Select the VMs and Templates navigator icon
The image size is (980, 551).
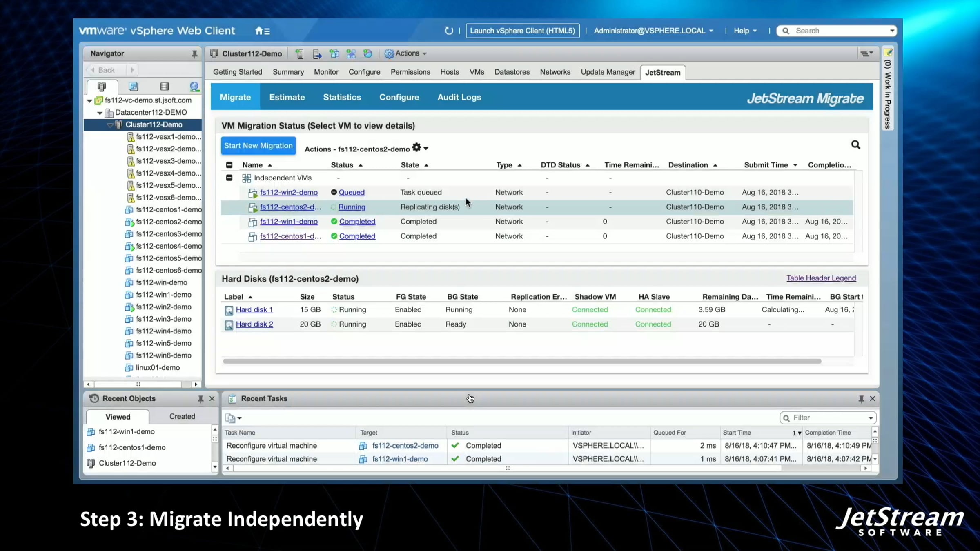[133, 86]
